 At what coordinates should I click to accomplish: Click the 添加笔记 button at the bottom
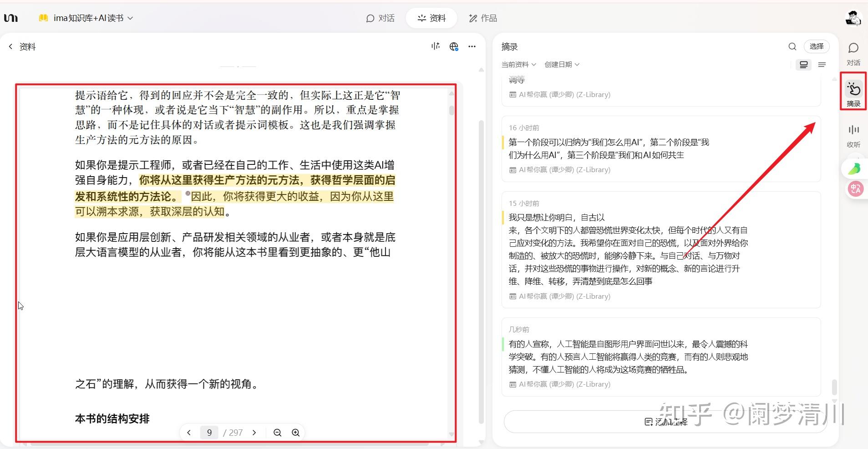coord(666,422)
